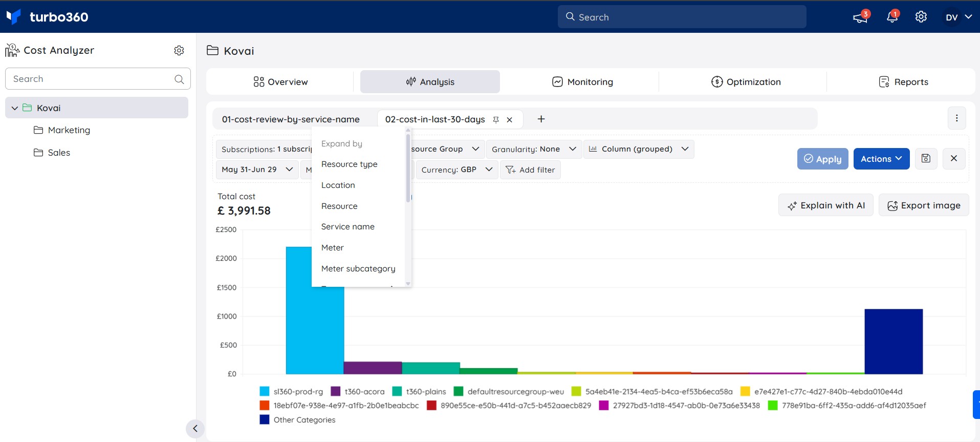Viewport: 980px width, 442px height.
Task: Click the sl360-prod-rg legend swatch
Action: [x=265, y=392]
